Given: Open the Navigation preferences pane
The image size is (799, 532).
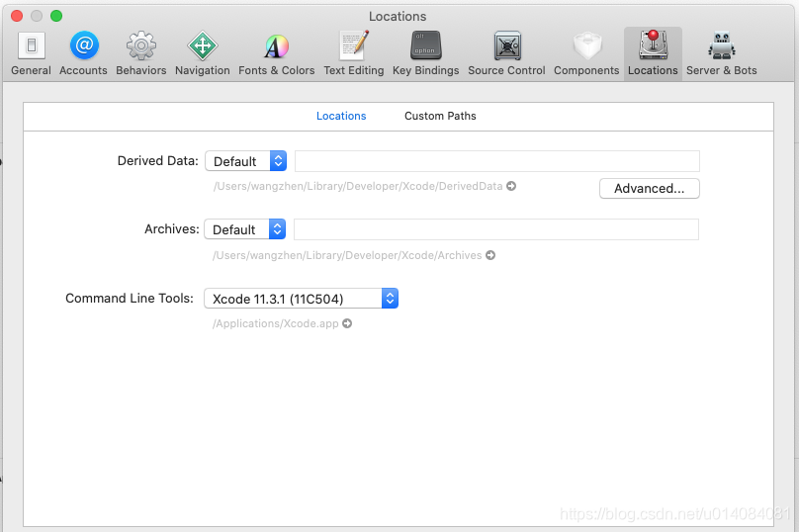Looking at the screenshot, I should (x=203, y=53).
